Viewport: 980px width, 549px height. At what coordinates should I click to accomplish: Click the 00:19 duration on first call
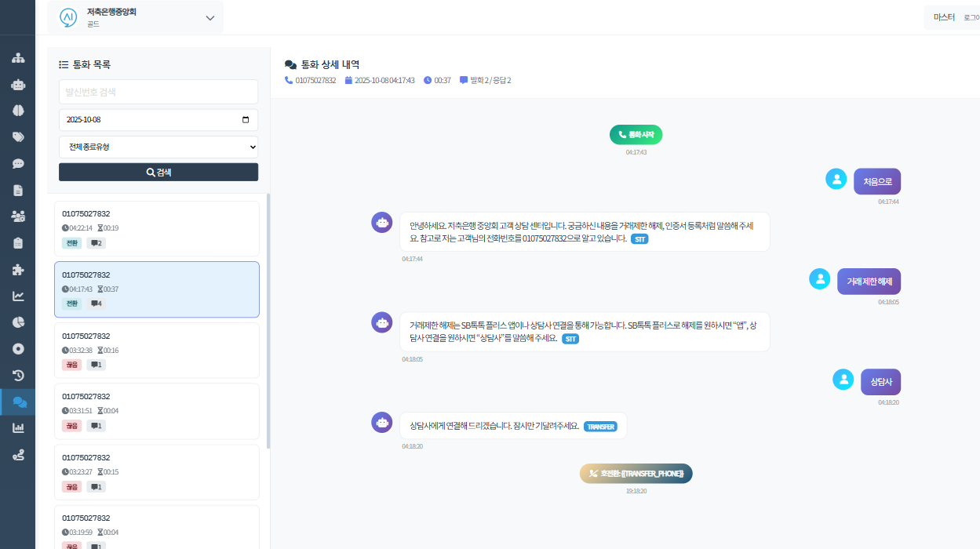[x=109, y=228]
